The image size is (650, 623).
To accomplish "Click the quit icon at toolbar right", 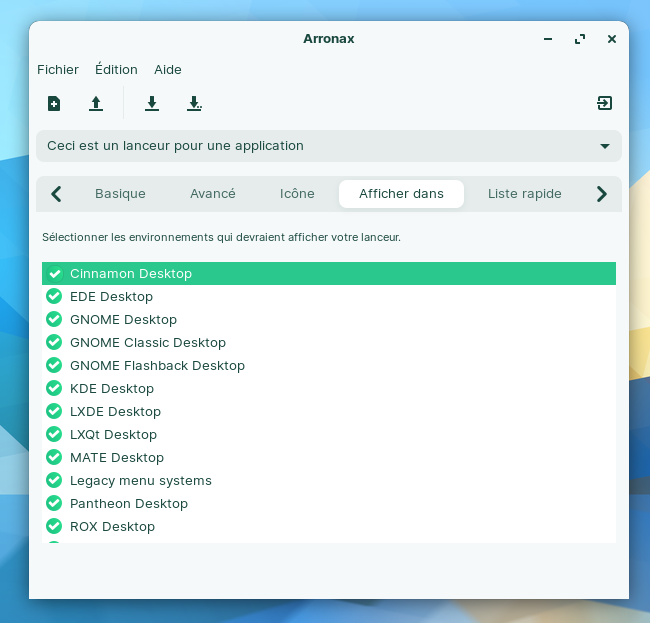I will coord(604,103).
